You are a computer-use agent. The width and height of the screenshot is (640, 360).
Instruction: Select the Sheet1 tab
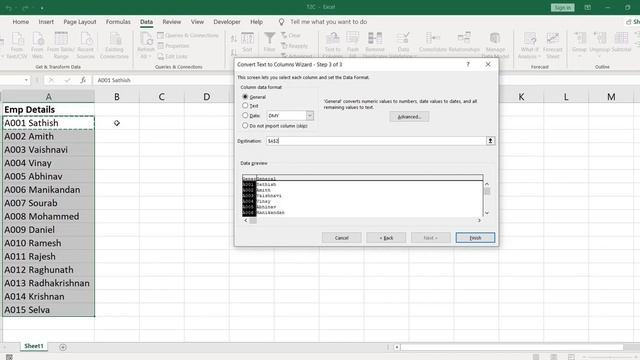tap(33, 346)
